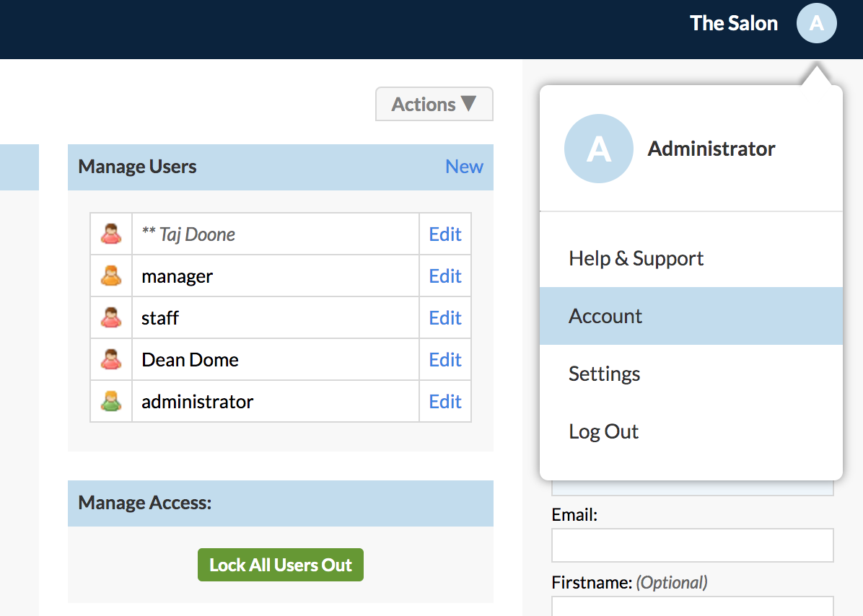863x616 pixels.
Task: Select the Dean Dome user name
Action: (190, 360)
